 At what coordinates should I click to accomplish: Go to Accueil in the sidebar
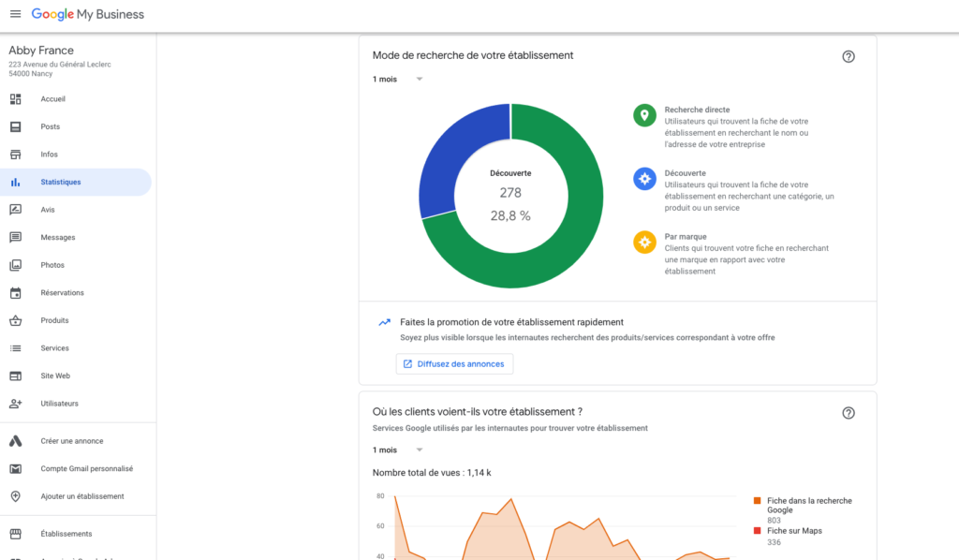18,98
